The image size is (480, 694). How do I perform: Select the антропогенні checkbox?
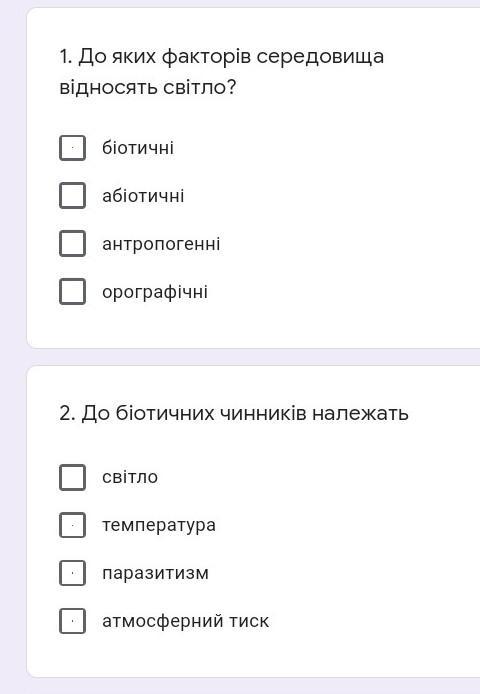(72, 243)
